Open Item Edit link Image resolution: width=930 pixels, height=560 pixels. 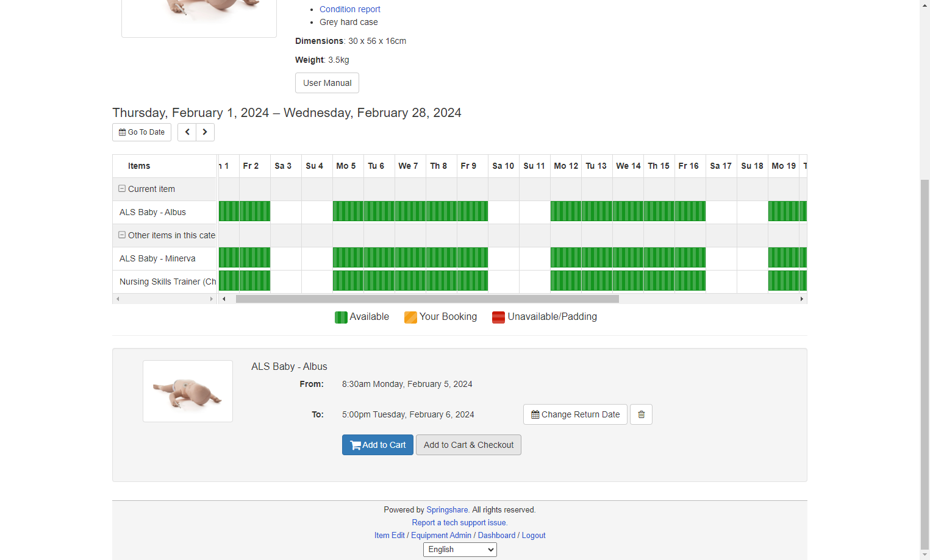(x=389, y=536)
